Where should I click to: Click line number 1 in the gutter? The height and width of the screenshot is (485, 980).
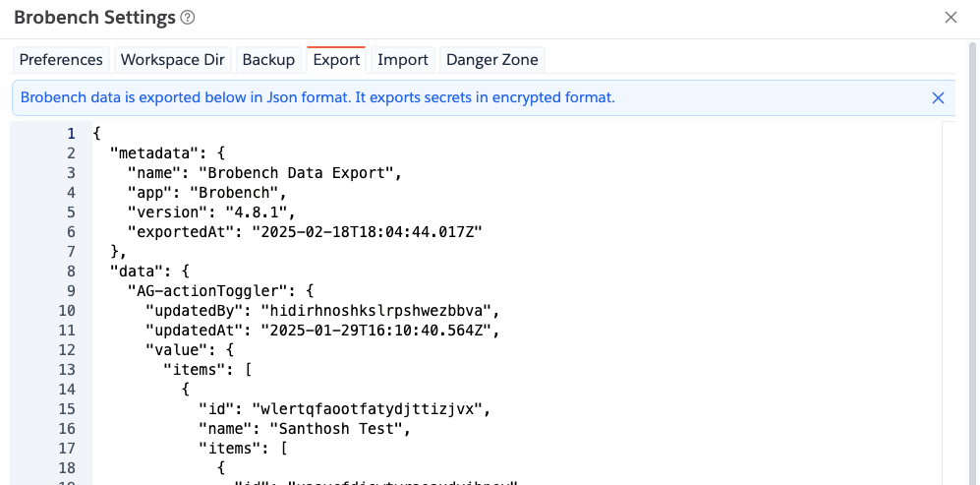tap(71, 134)
